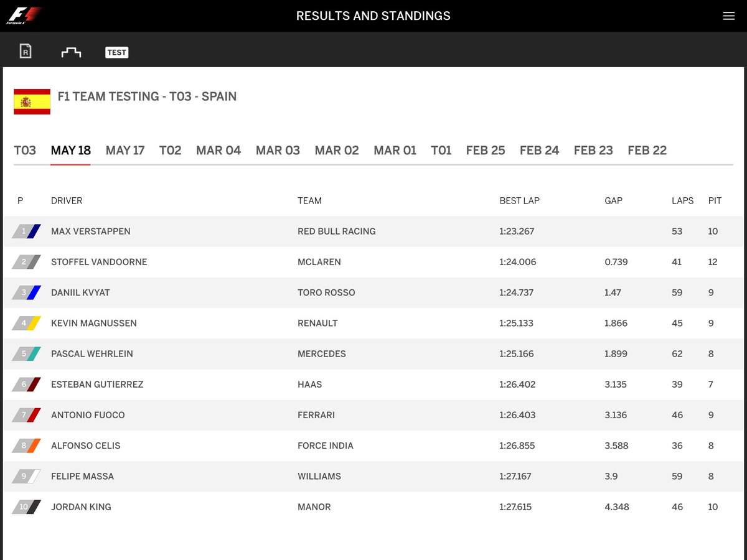Click position 2 badge for Stoffel Vandoorne
The height and width of the screenshot is (560, 747).
click(26, 262)
